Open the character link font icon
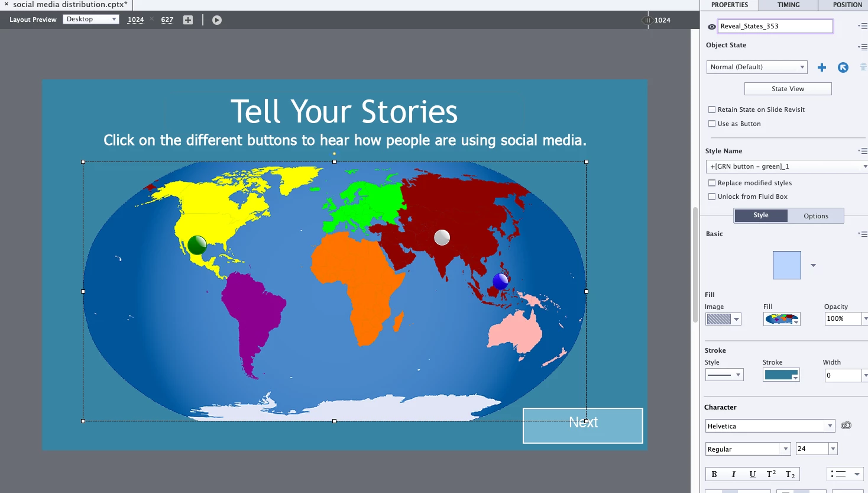The height and width of the screenshot is (493, 868). [x=846, y=426]
